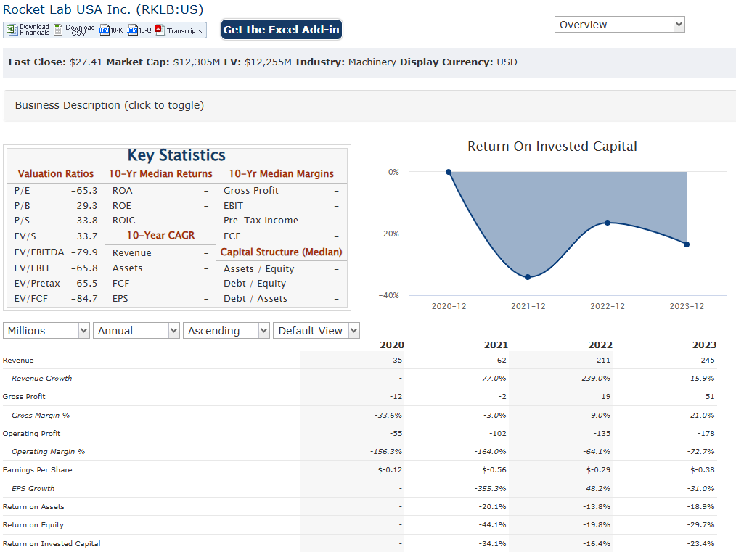Click the Get the Excel Add-in button
The width and height of the screenshot is (736, 560).
281,30
